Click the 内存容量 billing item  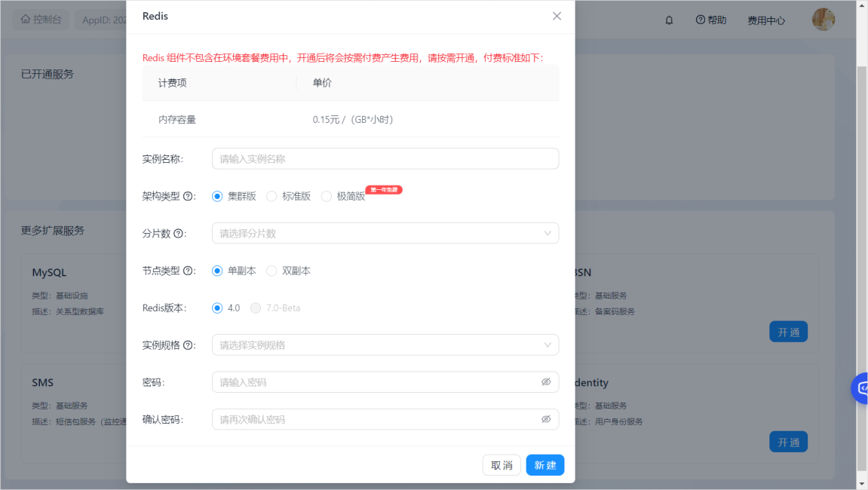pyautogui.click(x=177, y=120)
